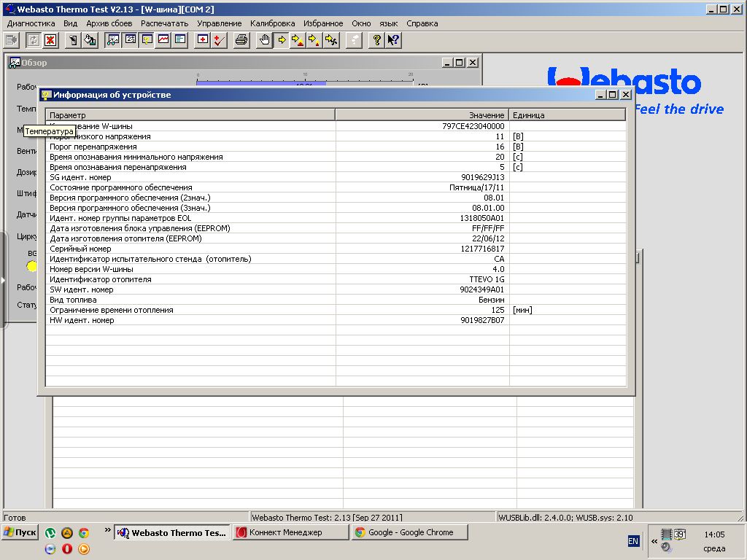Open the Диагностика menu
Viewport: 747px width, 560px height.
click(31, 23)
